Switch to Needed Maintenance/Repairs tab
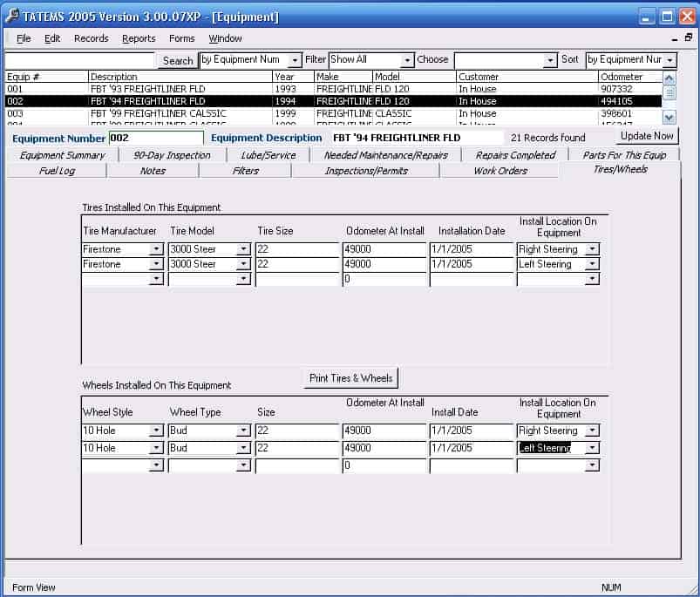The image size is (700, 597). [x=385, y=155]
